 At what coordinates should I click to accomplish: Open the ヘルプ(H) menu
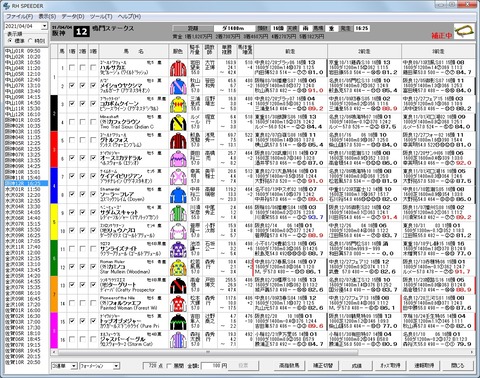129,16
